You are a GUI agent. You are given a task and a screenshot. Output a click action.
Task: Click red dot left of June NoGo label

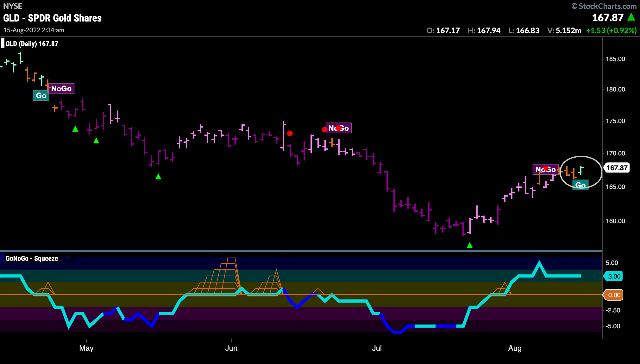tap(324, 129)
